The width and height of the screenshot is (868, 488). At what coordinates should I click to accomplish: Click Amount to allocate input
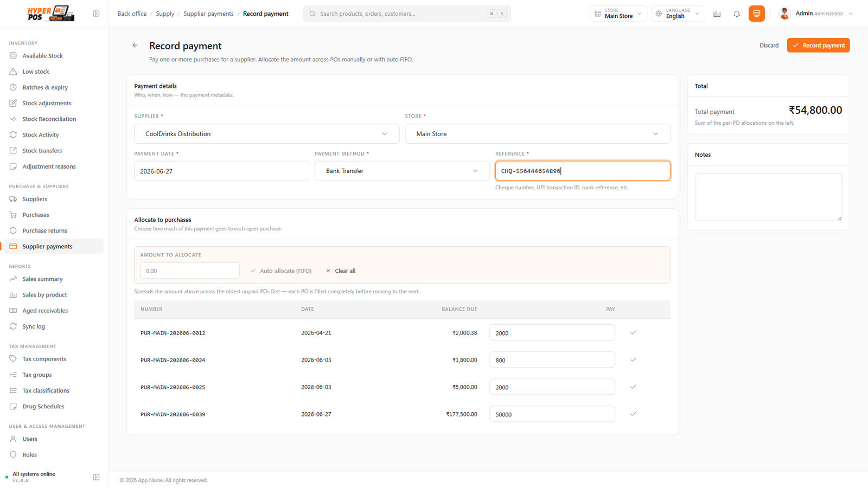pos(189,271)
